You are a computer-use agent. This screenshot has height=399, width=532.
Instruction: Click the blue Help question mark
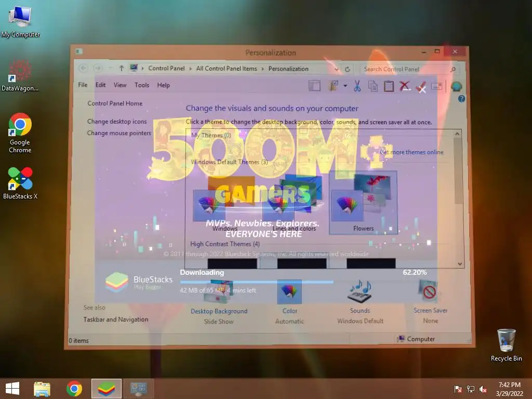click(461, 99)
